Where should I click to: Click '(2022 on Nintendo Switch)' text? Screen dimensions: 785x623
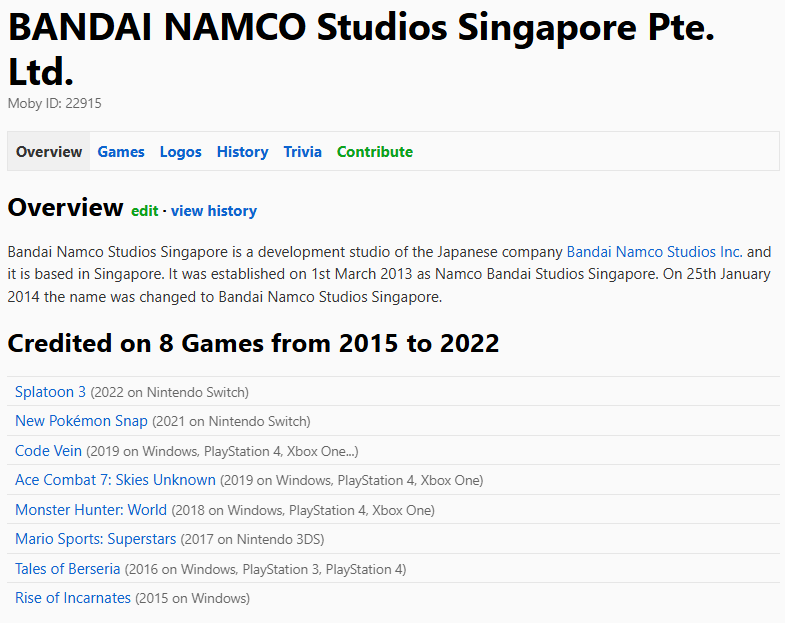(170, 392)
